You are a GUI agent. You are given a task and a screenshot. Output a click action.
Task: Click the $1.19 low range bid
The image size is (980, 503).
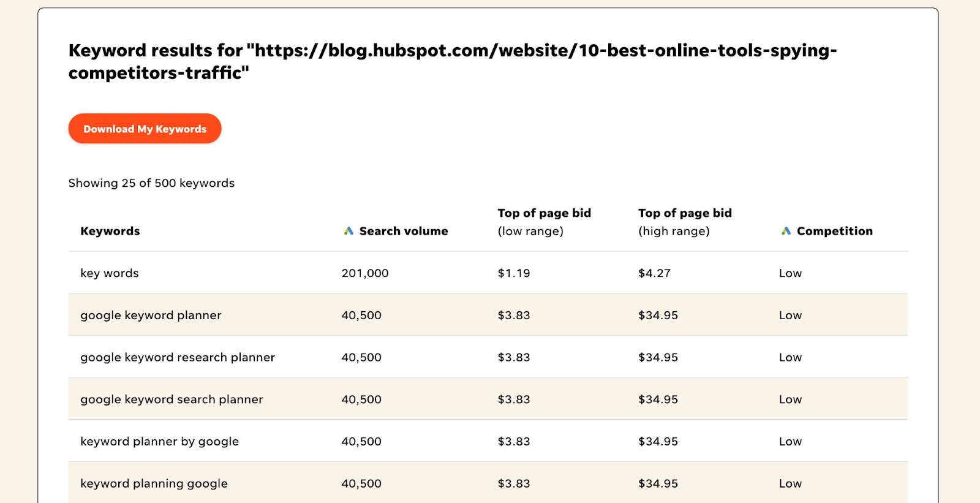tap(514, 273)
